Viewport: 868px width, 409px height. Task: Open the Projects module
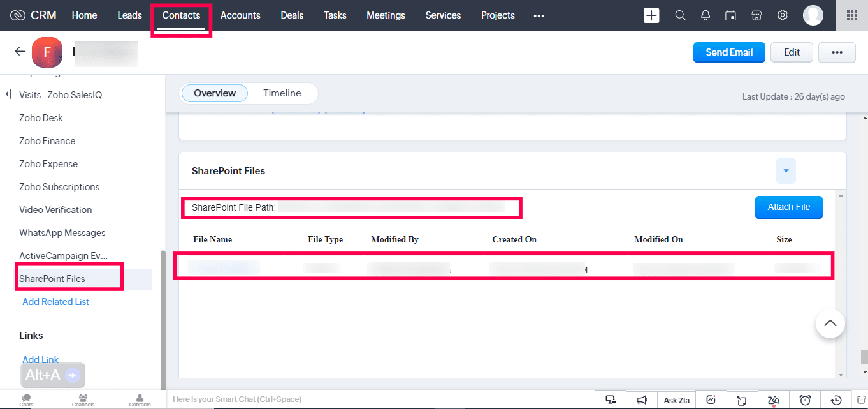click(498, 15)
